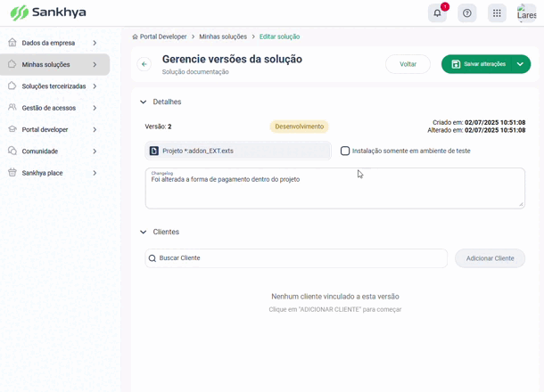Image resolution: width=544 pixels, height=392 pixels.
Task: Click the Comunidade chat icon
Action: tap(12, 151)
